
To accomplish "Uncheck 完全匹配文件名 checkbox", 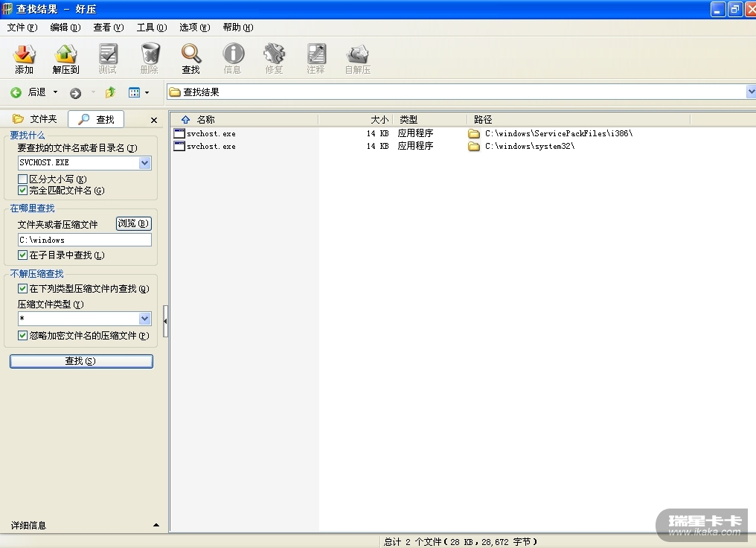I will pos(22,191).
